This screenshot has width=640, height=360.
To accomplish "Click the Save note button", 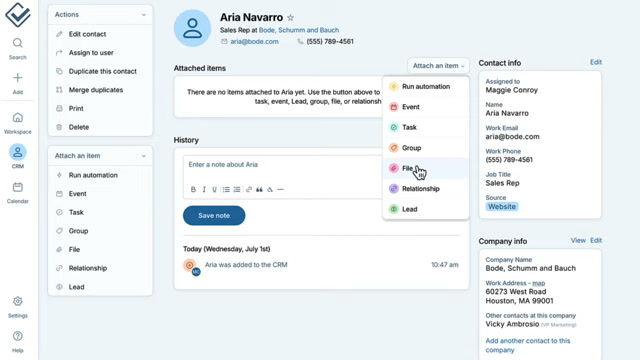I will [x=214, y=216].
